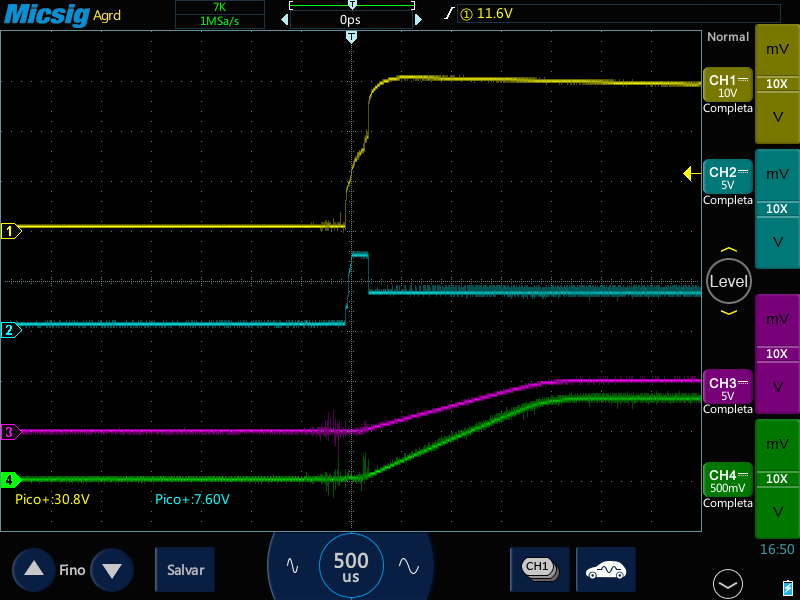The image size is (800, 600).
Task: Select the yellow trigger level arrow
Action: pos(692,174)
